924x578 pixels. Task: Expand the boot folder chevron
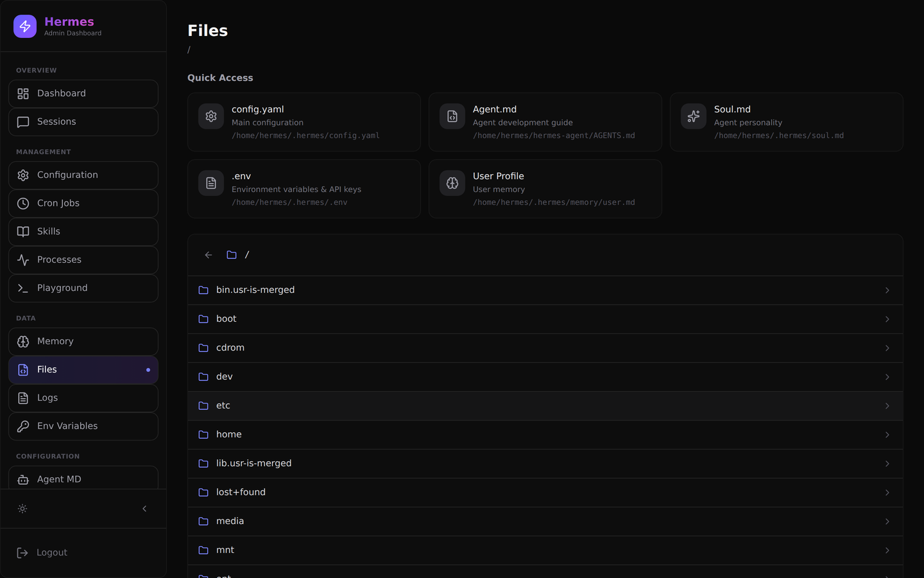pos(887,319)
